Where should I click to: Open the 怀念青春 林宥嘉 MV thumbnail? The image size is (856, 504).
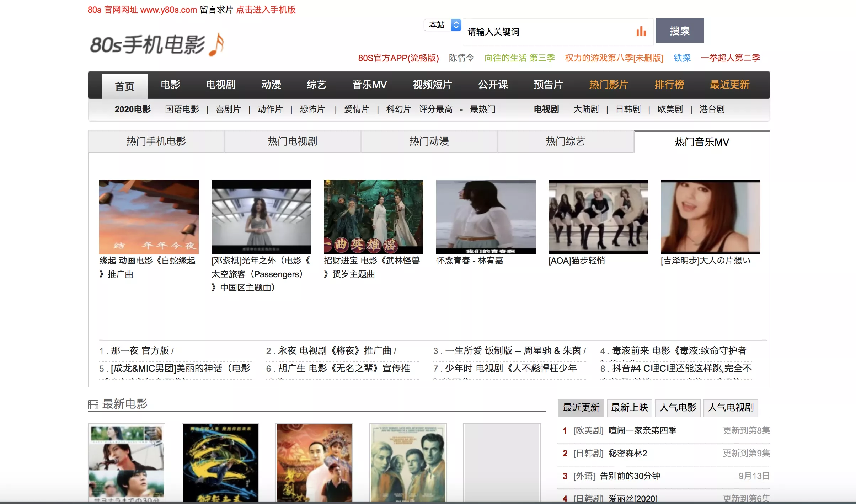click(x=486, y=217)
